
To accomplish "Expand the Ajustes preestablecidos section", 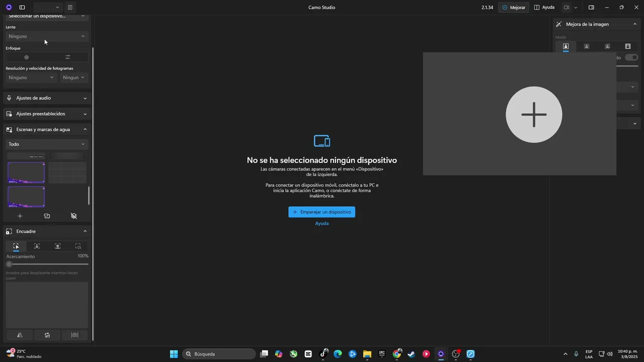I will click(47, 114).
